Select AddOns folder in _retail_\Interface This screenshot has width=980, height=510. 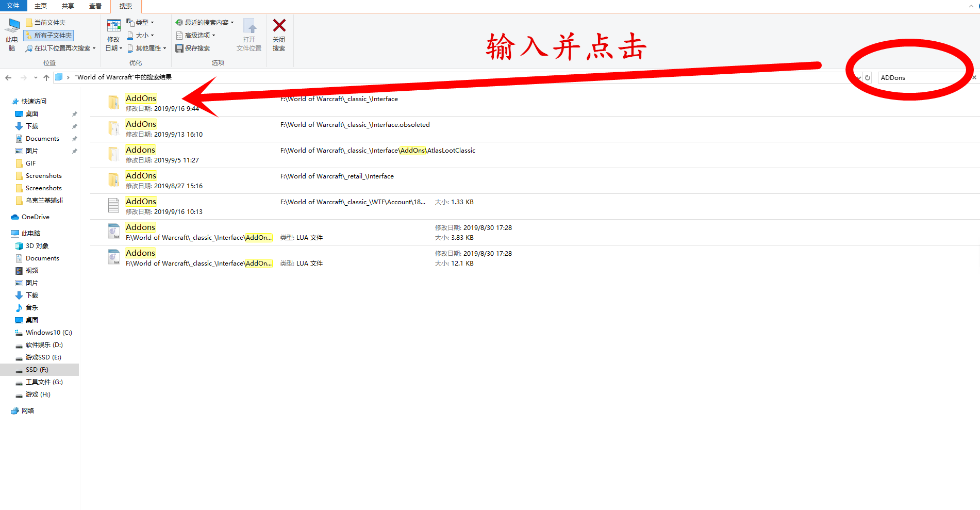[535, 181]
